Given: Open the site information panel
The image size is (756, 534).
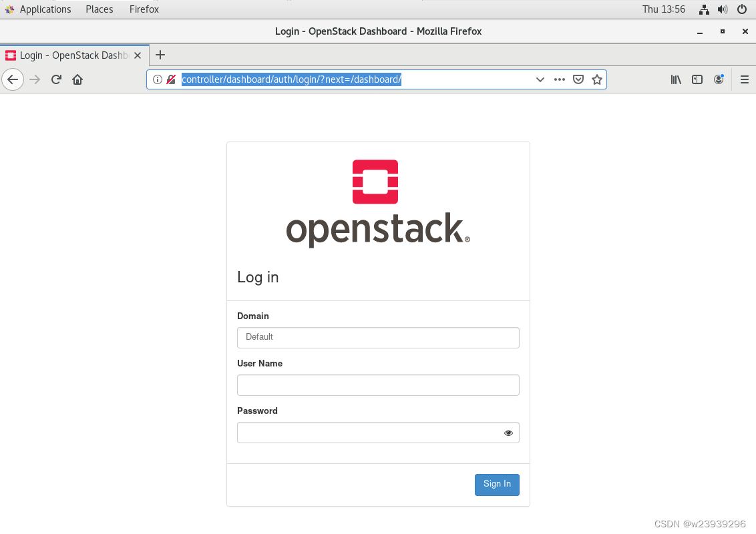Looking at the screenshot, I should (157, 79).
